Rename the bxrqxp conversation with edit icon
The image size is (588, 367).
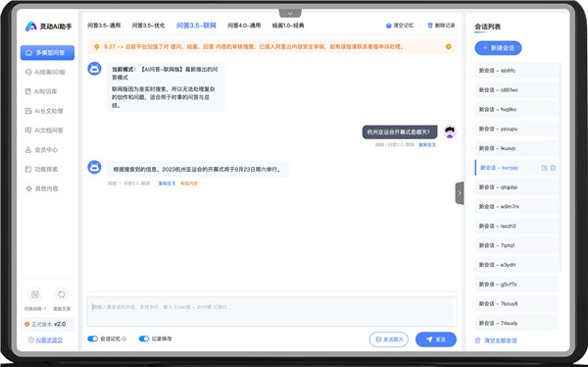pos(544,168)
